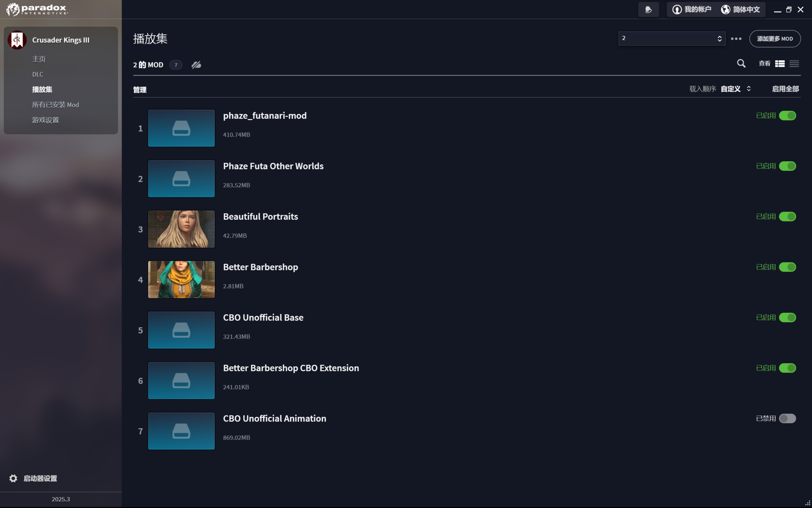812x508 pixels.
Task: Select the Better Barbershop CBO Extension title
Action: (291, 368)
